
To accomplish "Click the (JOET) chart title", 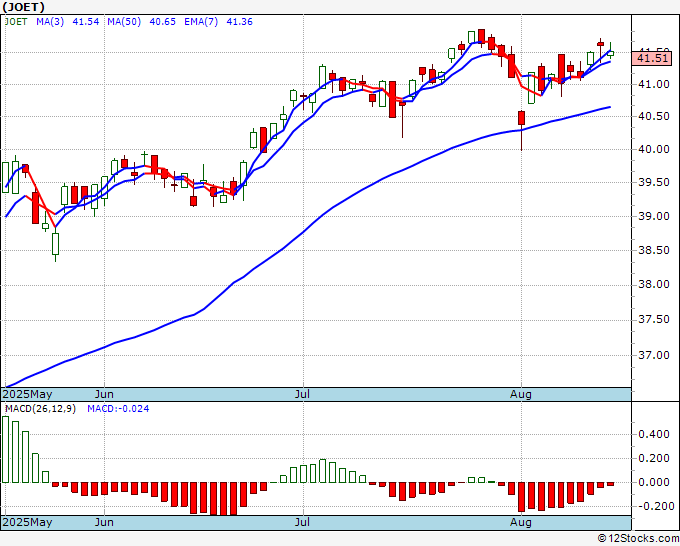I will [24, 7].
